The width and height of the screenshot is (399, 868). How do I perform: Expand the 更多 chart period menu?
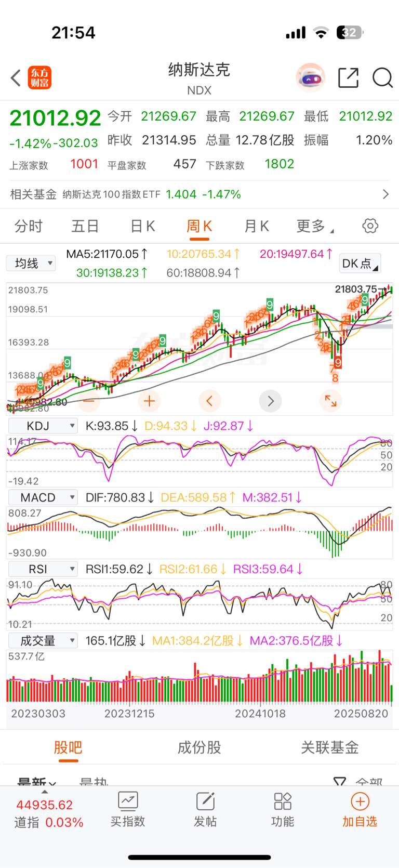coord(315,226)
